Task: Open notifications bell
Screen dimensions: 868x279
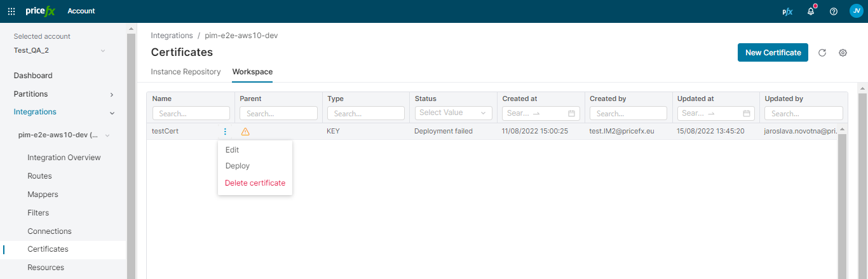Action: (x=811, y=11)
